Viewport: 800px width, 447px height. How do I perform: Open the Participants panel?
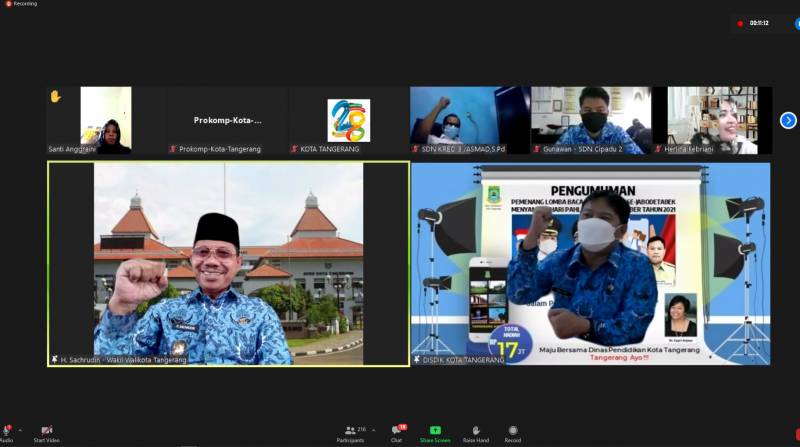350,431
